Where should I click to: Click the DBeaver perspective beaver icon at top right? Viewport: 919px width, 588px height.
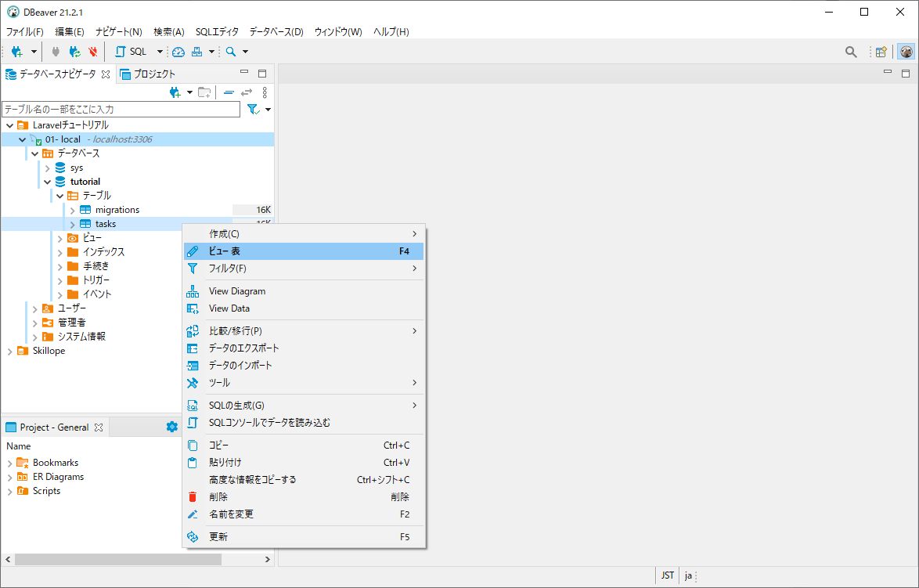coord(906,52)
